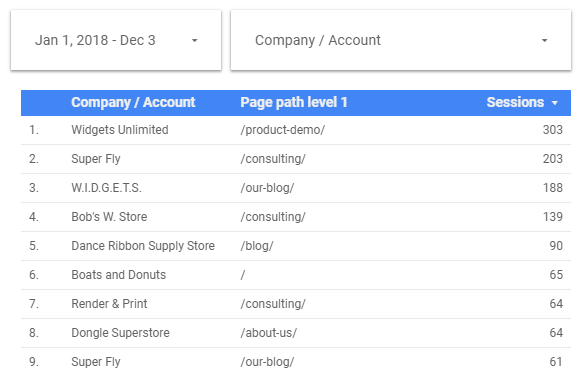Click the Sessions sort descending arrow

point(555,103)
